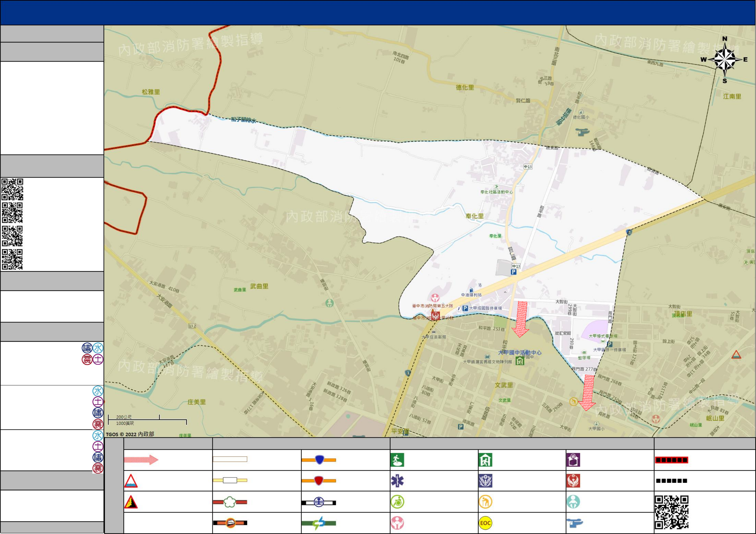The image size is (756, 534).
Task: Click the 臺中市消防局第五大隊 label
Action: tap(432, 306)
